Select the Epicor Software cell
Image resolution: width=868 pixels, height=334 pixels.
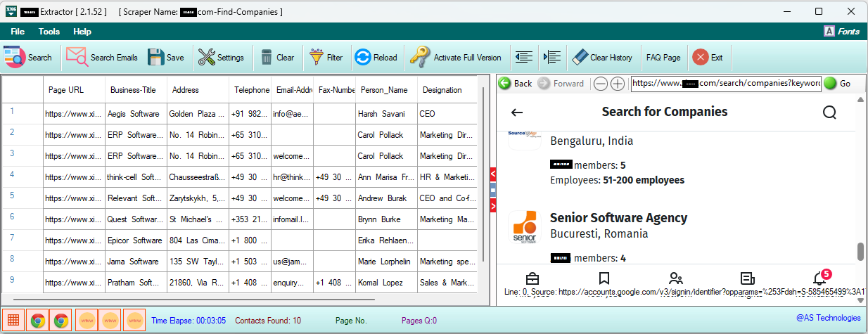pyautogui.click(x=136, y=240)
